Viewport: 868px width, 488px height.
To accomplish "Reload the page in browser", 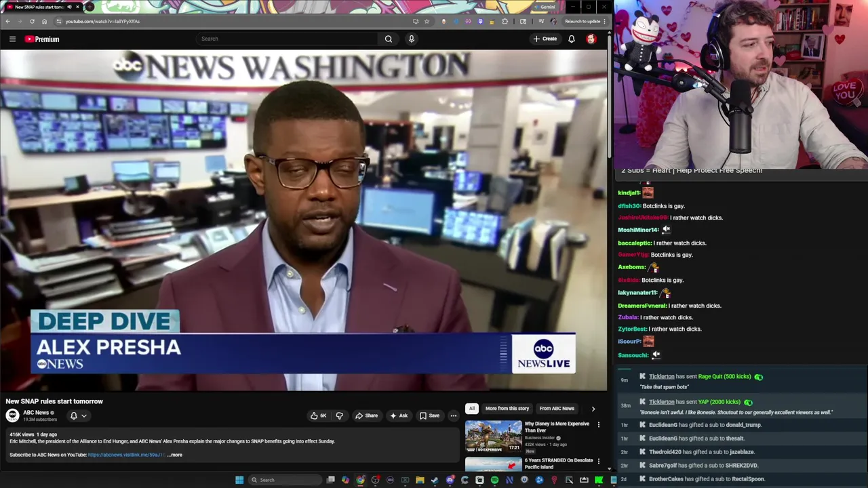I will (32, 21).
